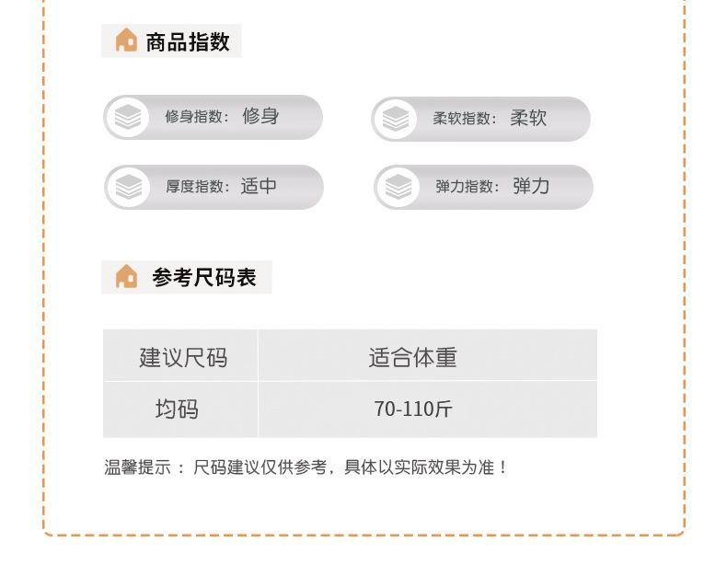Click the layers icon in 弹力指数 pill
Image resolution: width=727 pixels, height=588 pixels.
click(x=398, y=187)
